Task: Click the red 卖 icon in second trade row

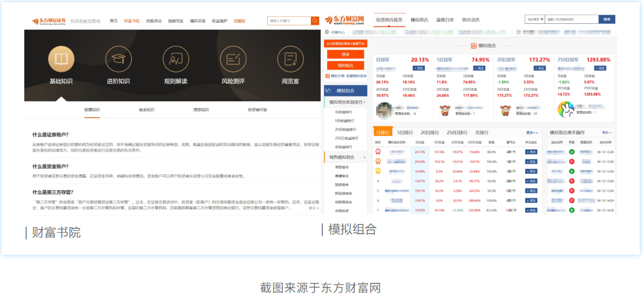Action: click(571, 161)
